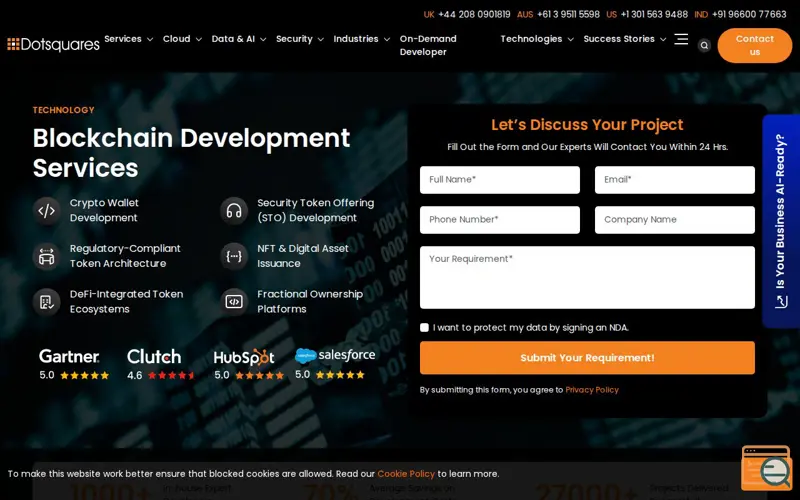This screenshot has height=500, width=800.
Task: Focus the Your Requirement text area
Action: pos(587,278)
